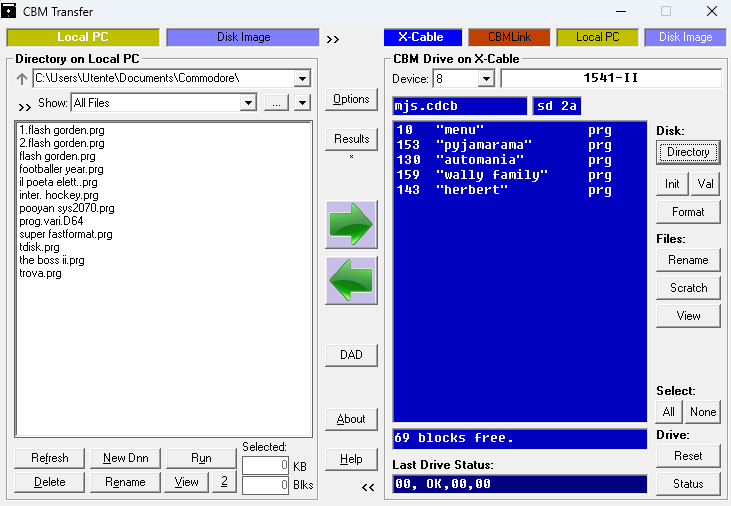Click the local Rename button

pos(125,482)
